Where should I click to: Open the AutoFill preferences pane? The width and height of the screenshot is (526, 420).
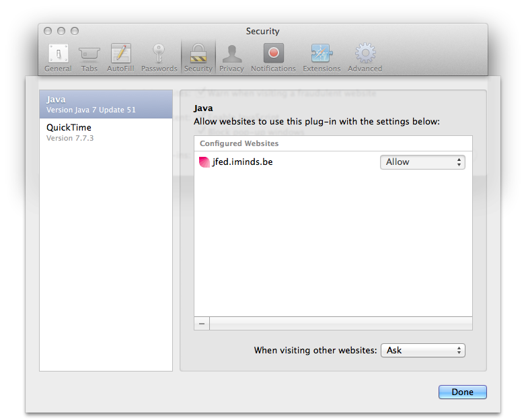coord(120,58)
